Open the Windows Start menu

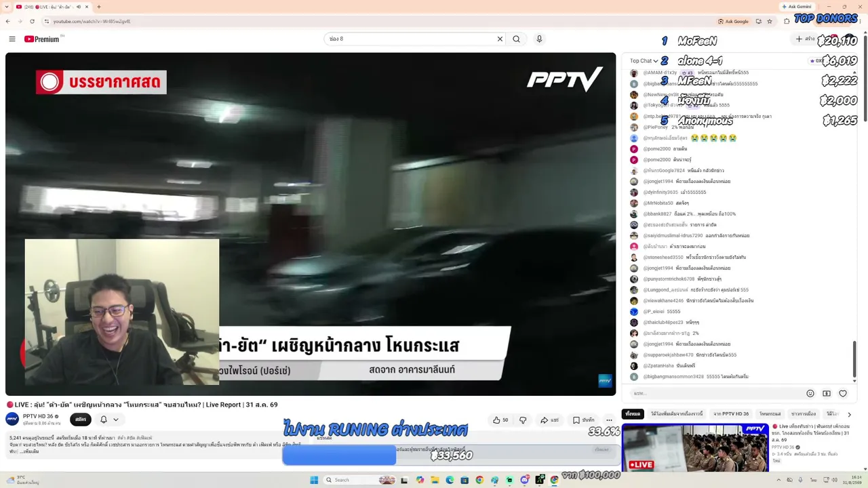pos(314,480)
